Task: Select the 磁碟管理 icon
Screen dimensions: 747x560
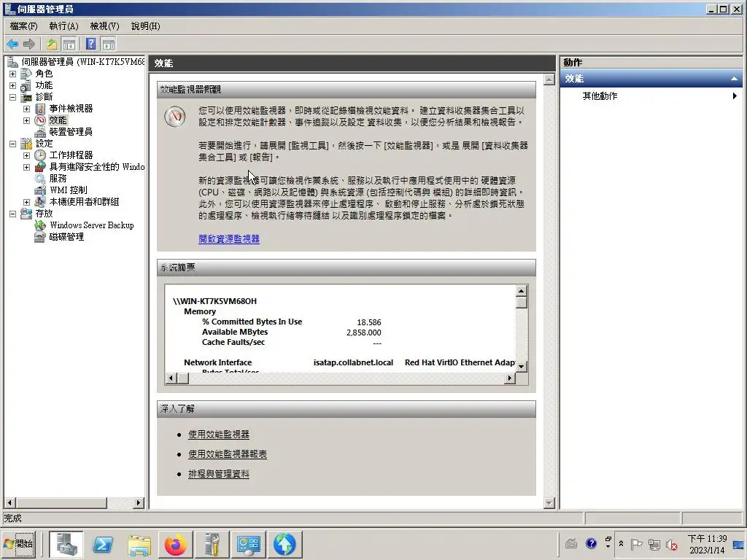Action: tap(40, 237)
